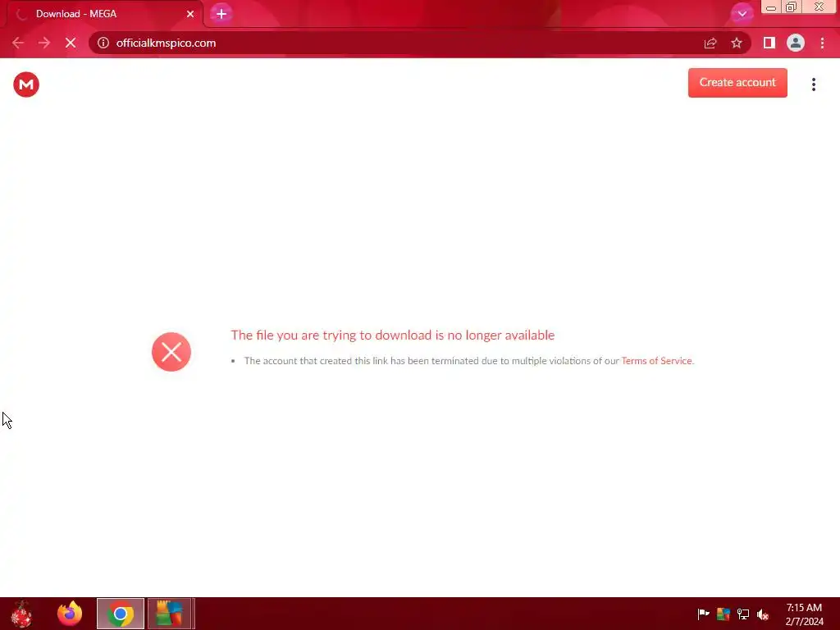Go forward in browser history
The width and height of the screenshot is (840, 630).
click(x=44, y=43)
